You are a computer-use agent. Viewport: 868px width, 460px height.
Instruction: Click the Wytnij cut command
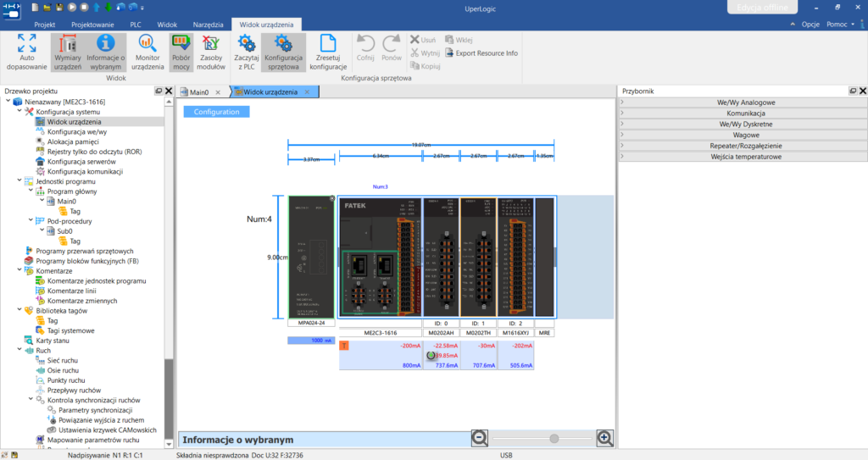pyautogui.click(x=426, y=53)
